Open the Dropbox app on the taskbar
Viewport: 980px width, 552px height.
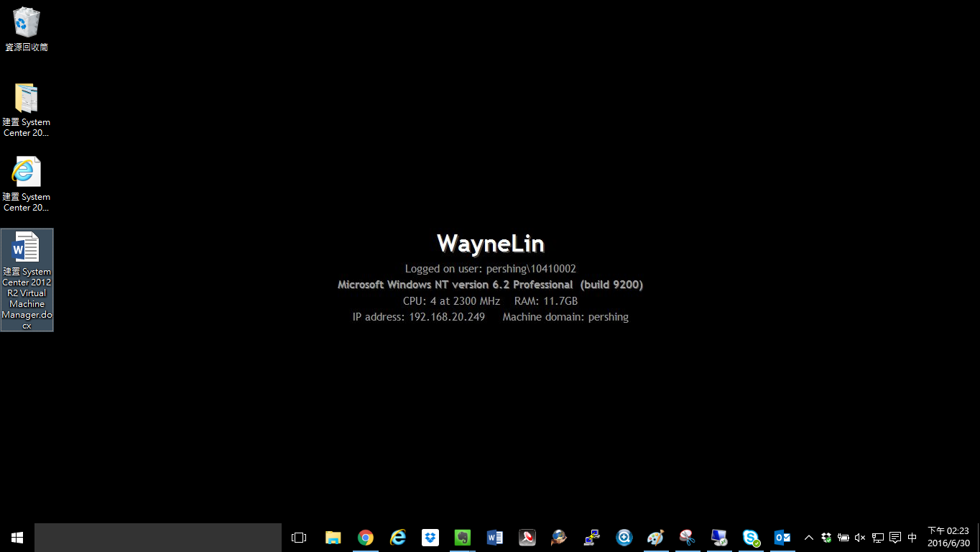430,538
